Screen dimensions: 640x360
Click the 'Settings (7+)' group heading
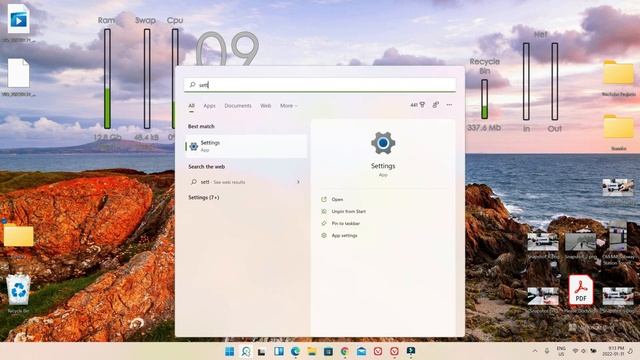click(x=204, y=198)
